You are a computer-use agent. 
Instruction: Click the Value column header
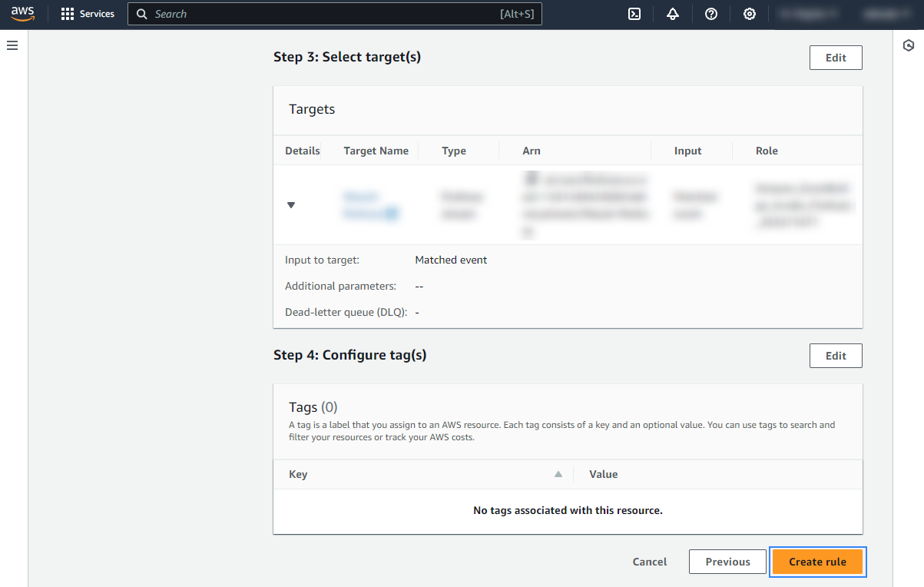pyautogui.click(x=604, y=474)
